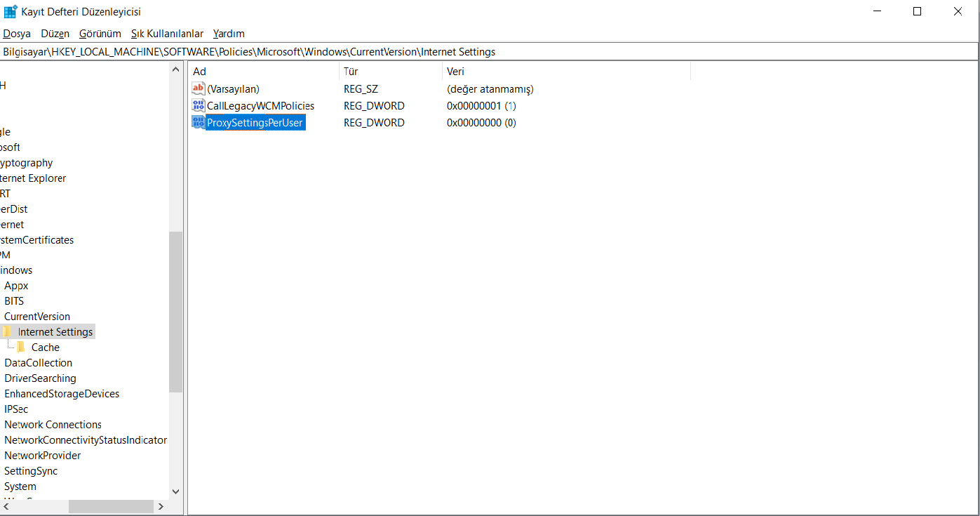Select the SettingSync tree key
Viewport: 980px width, 516px height.
tap(31, 471)
